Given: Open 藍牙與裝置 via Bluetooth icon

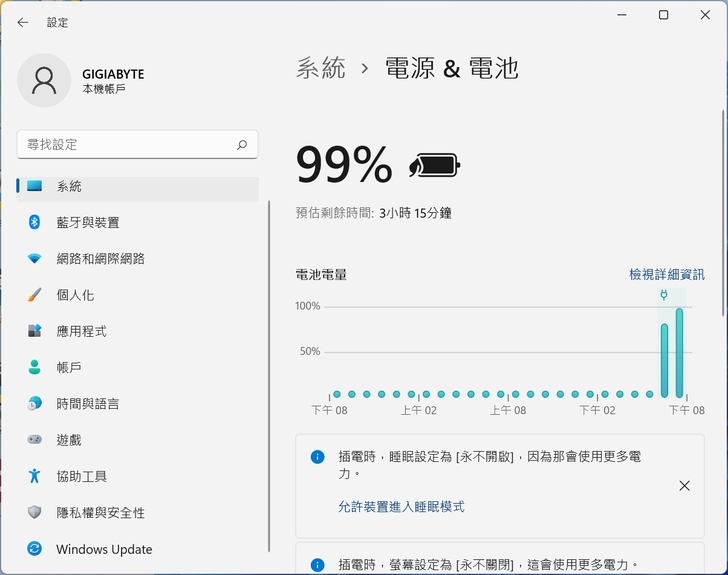Looking at the screenshot, I should (x=35, y=222).
